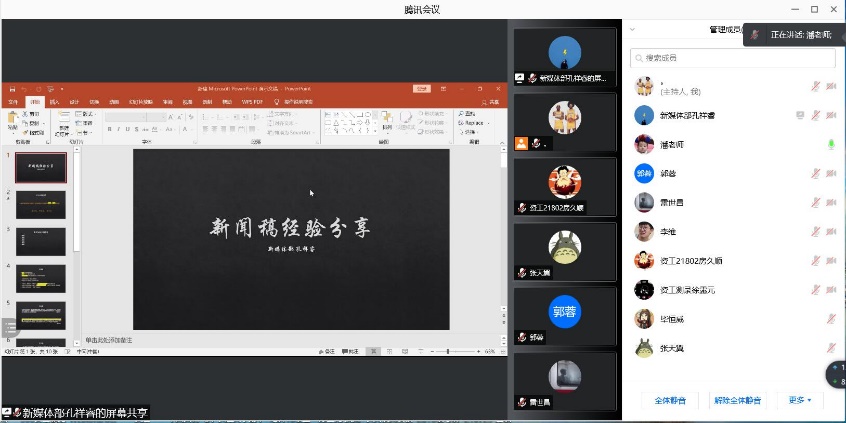846x423 pixels.
Task: Click the 搜索成员 member search field
Action: pyautogui.click(x=730, y=58)
